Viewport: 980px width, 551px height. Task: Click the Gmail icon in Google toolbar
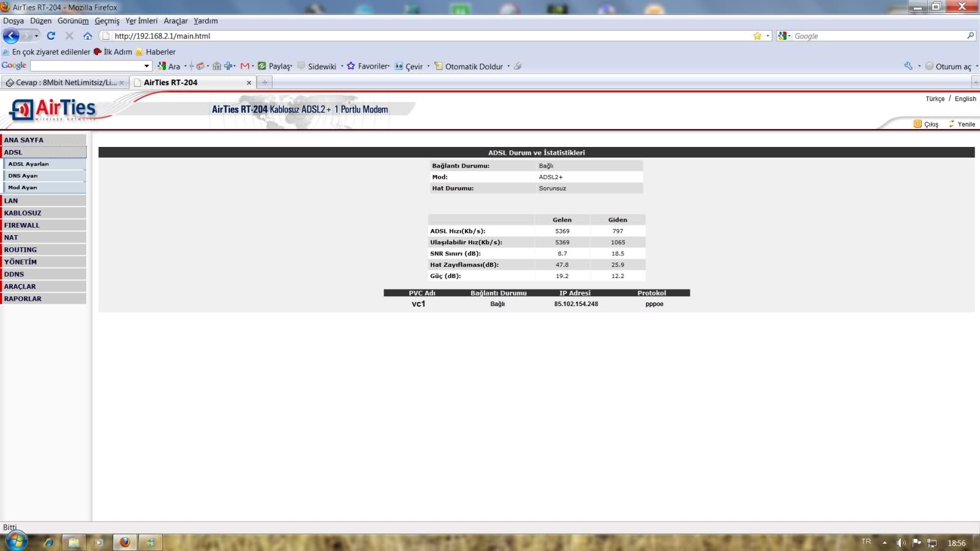245,66
